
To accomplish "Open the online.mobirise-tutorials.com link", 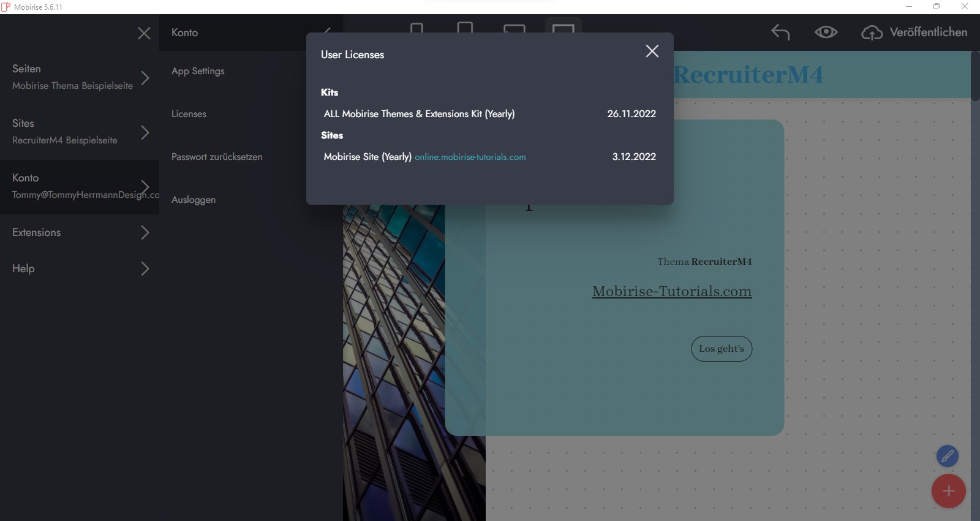I will tap(470, 157).
